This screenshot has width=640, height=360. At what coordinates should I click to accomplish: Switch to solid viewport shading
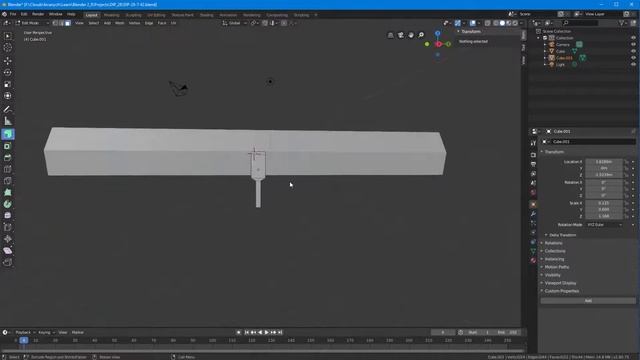coord(502,23)
